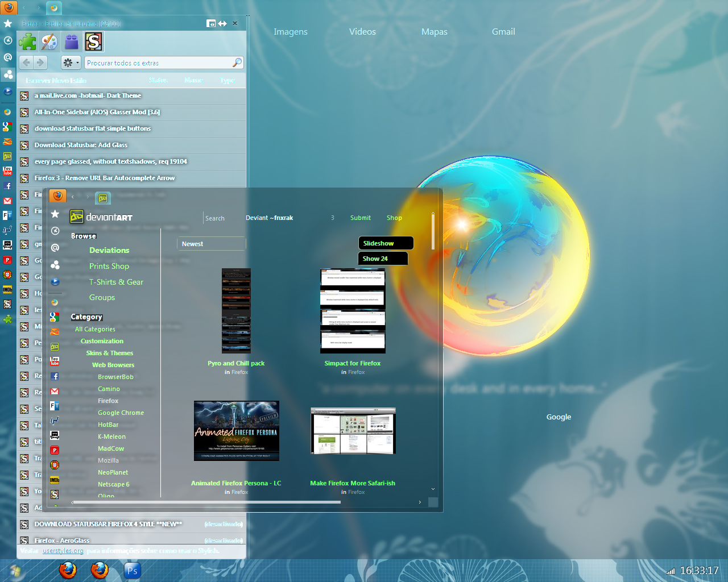Image resolution: width=728 pixels, height=582 pixels.
Task: Open the Newest sort dropdown
Action: (x=212, y=244)
